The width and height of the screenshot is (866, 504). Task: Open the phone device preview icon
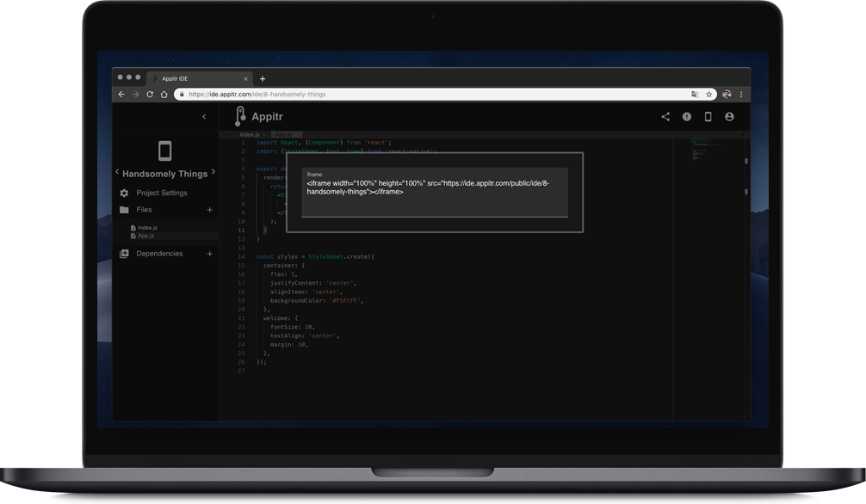708,116
